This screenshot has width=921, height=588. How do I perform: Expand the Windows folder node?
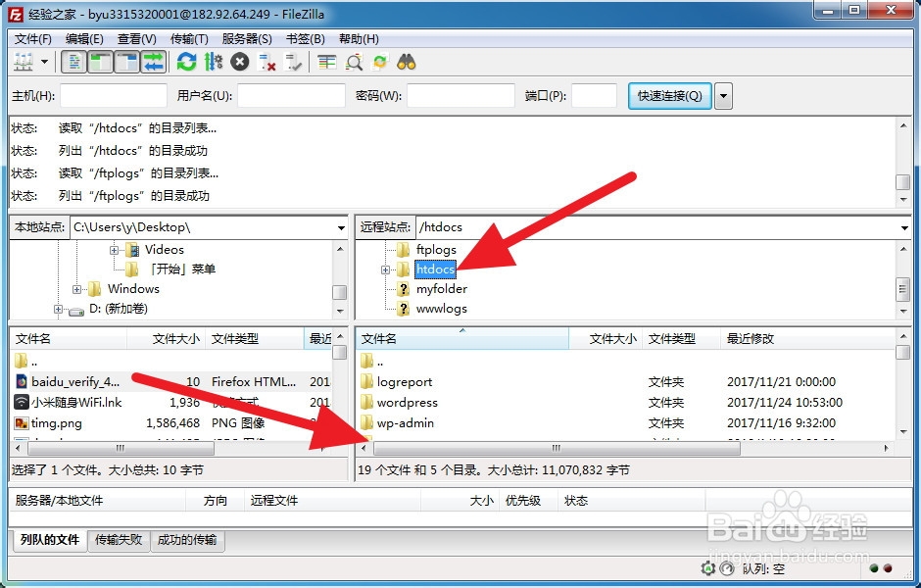76,289
